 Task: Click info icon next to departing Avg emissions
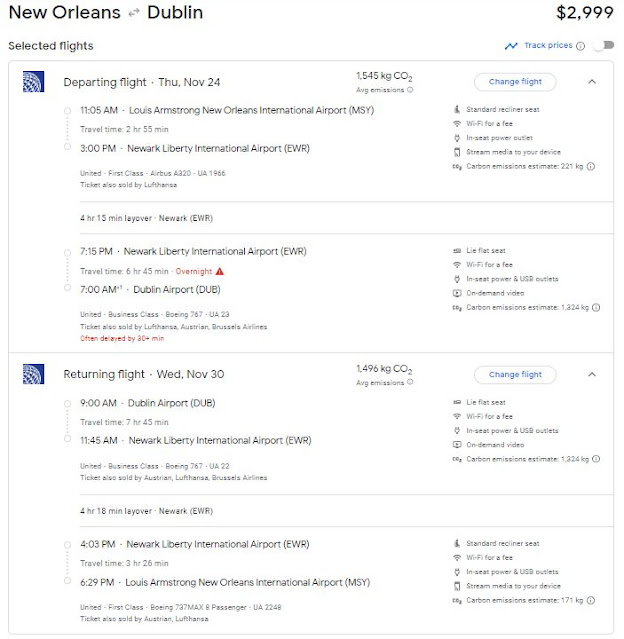(x=410, y=90)
